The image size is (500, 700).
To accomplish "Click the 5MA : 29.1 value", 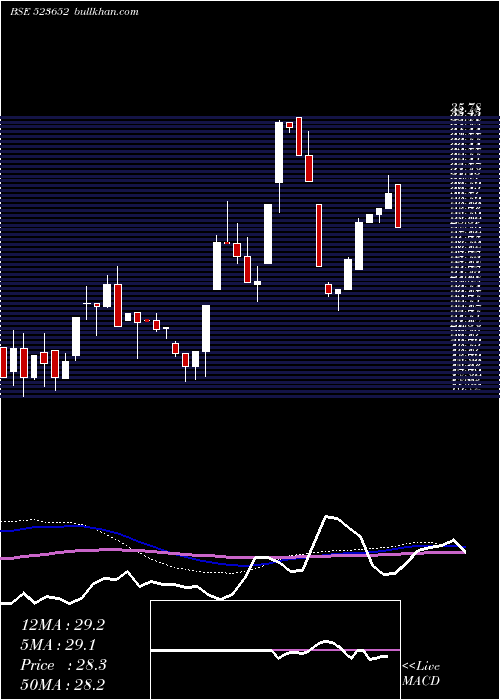I will pos(58,645).
